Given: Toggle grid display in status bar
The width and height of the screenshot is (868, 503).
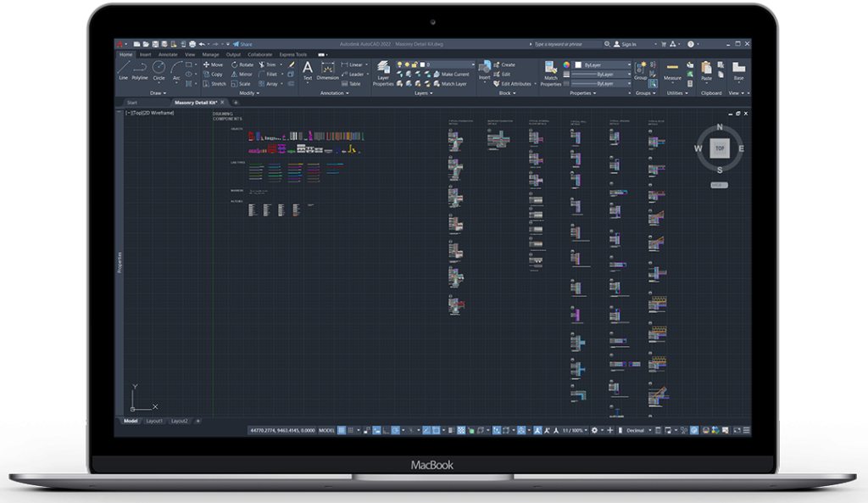Looking at the screenshot, I should tap(342, 430).
